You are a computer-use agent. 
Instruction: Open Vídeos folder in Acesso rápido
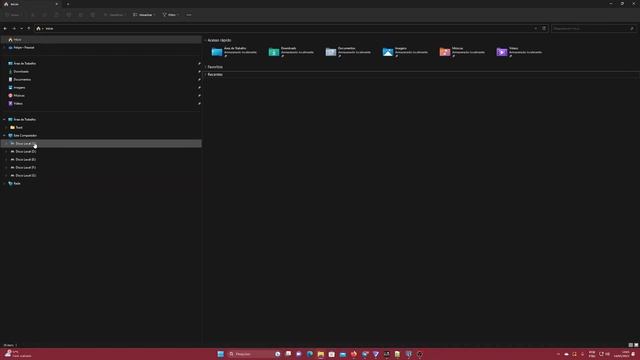pos(520,52)
